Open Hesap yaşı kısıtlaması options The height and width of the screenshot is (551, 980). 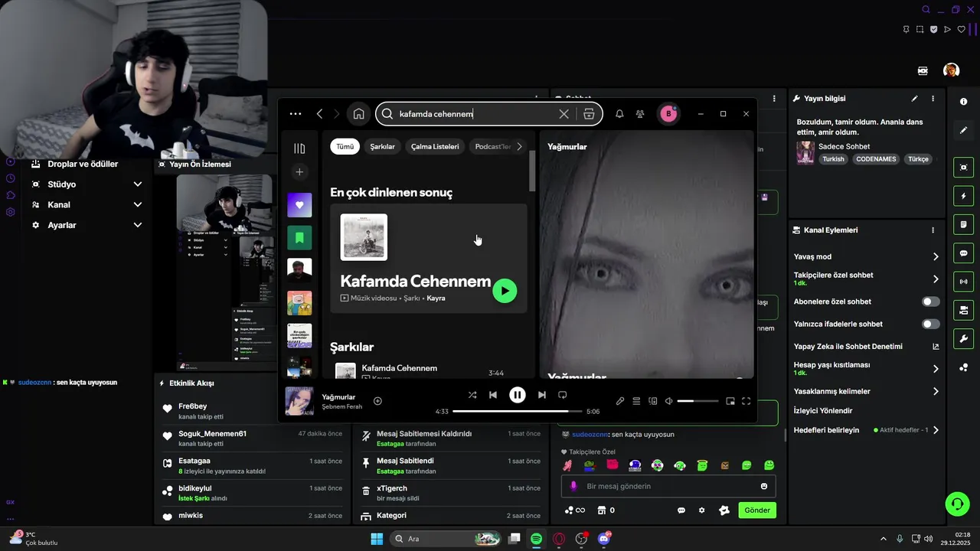[867, 368]
